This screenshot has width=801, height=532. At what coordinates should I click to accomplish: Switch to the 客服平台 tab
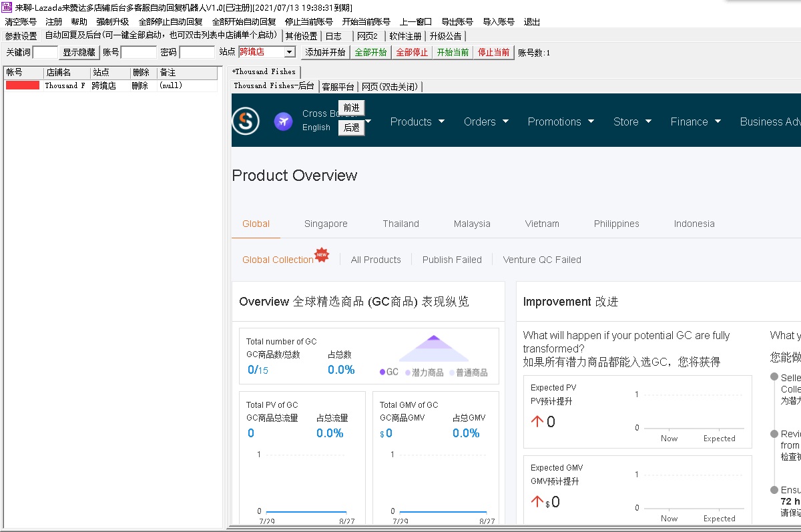(338, 87)
